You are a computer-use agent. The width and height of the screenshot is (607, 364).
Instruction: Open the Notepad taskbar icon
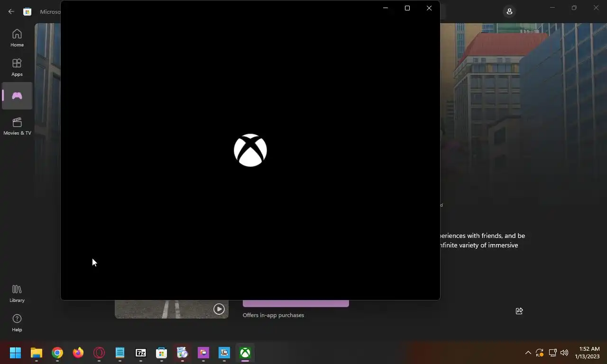[120, 353]
